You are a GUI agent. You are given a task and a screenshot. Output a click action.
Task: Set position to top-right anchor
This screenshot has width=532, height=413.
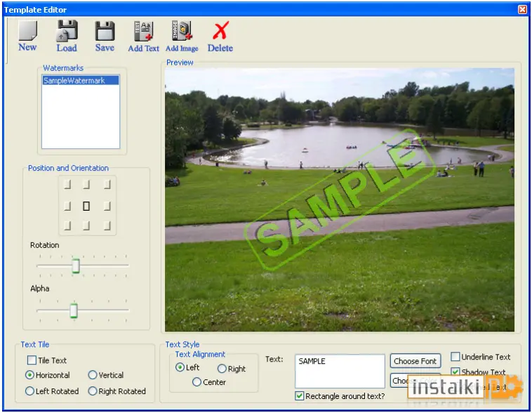107,185
